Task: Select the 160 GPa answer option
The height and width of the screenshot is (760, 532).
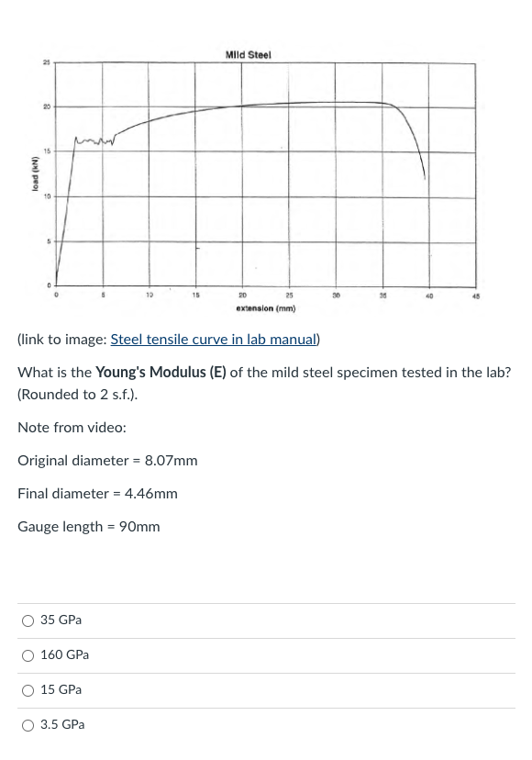Action: coord(64,655)
